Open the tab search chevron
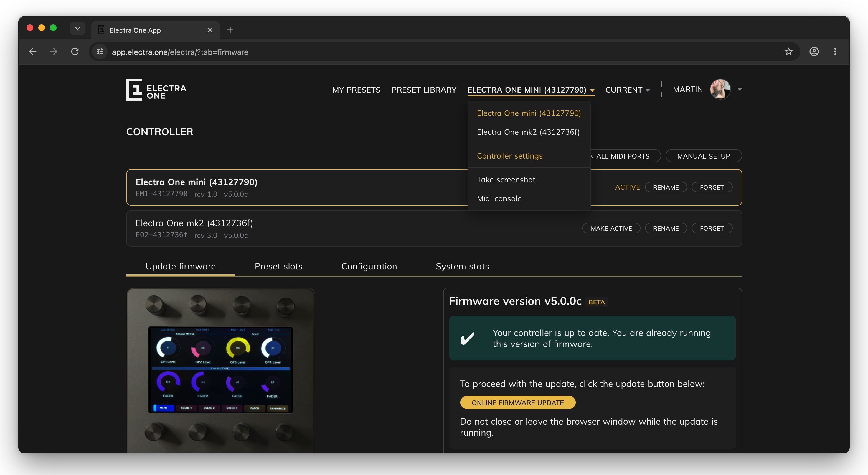This screenshot has height=475, width=868. [x=77, y=28]
